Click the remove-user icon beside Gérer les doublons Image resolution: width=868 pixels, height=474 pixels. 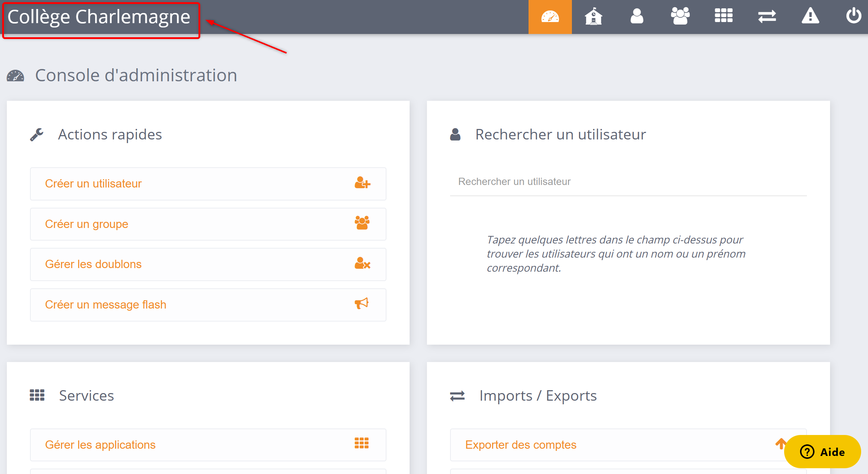(x=362, y=263)
